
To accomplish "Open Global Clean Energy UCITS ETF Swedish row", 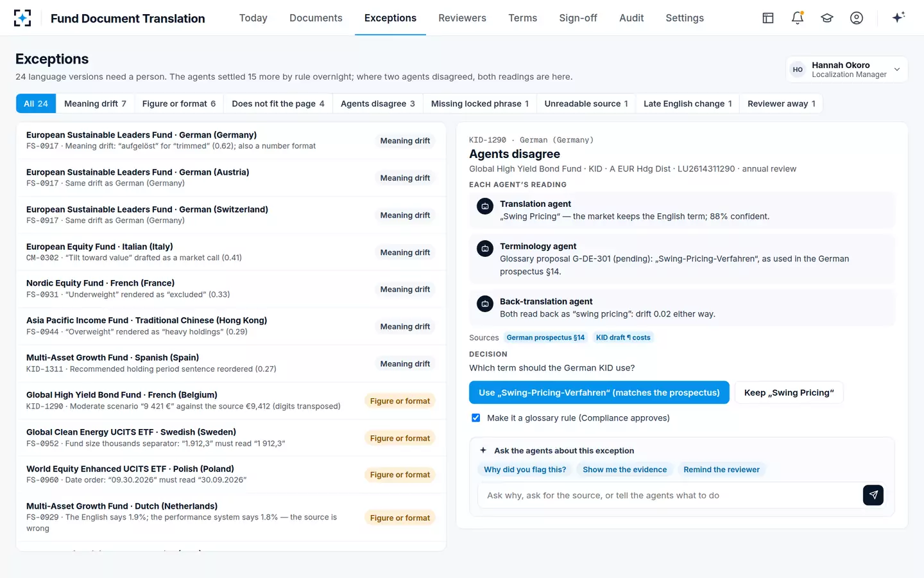I will 231,438.
